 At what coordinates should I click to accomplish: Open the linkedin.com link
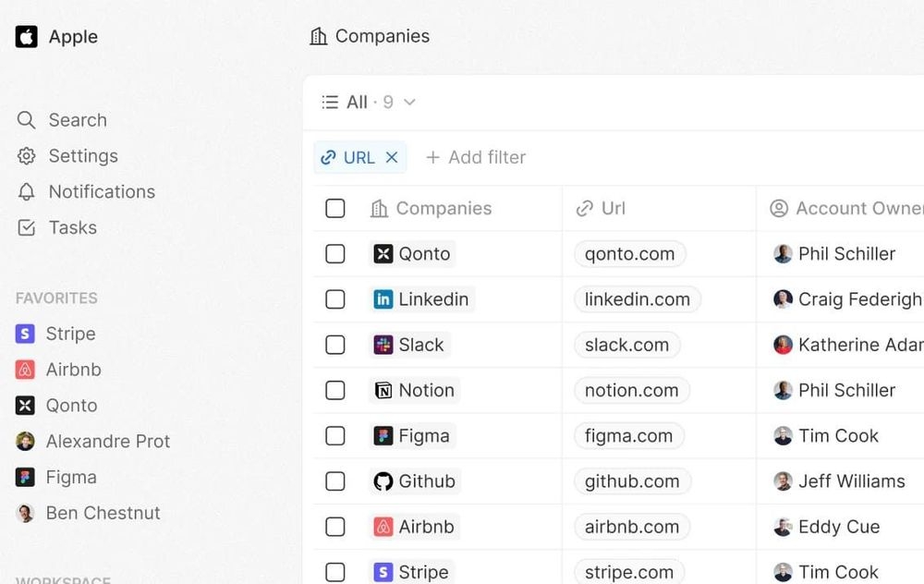click(x=637, y=300)
